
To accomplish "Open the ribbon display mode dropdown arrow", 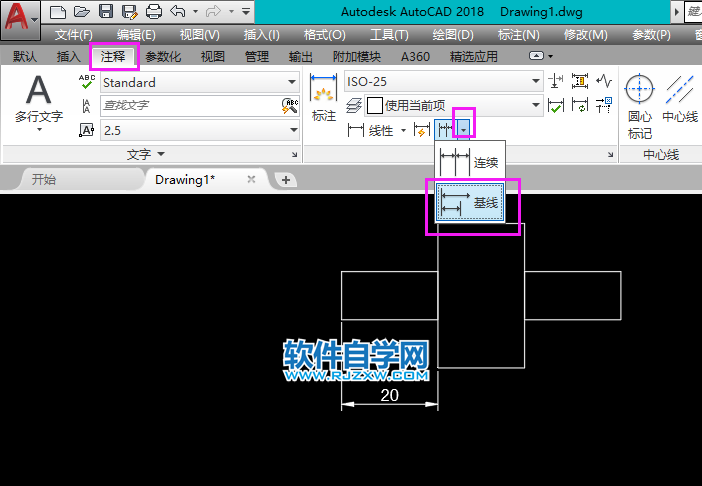I will coord(550,56).
